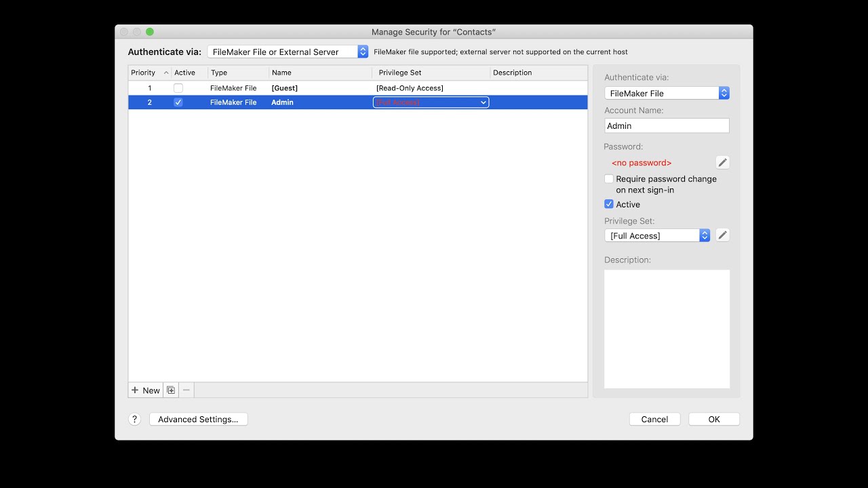Open Advanced Settings
868x488 pixels.
198,419
